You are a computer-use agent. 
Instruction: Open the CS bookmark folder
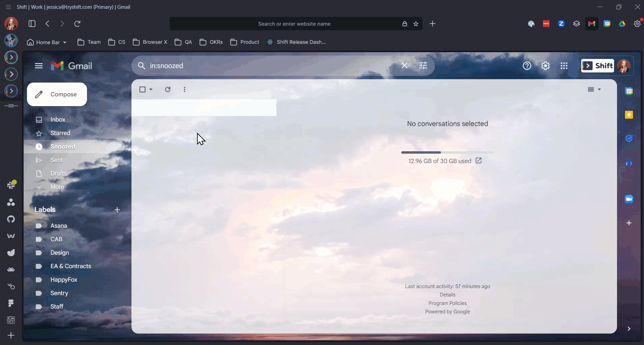[x=117, y=42]
